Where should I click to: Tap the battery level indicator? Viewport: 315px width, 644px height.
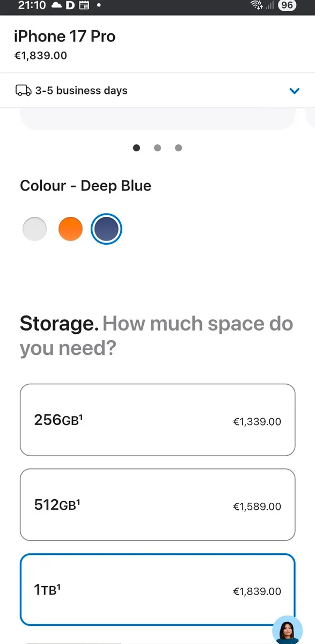(x=287, y=6)
